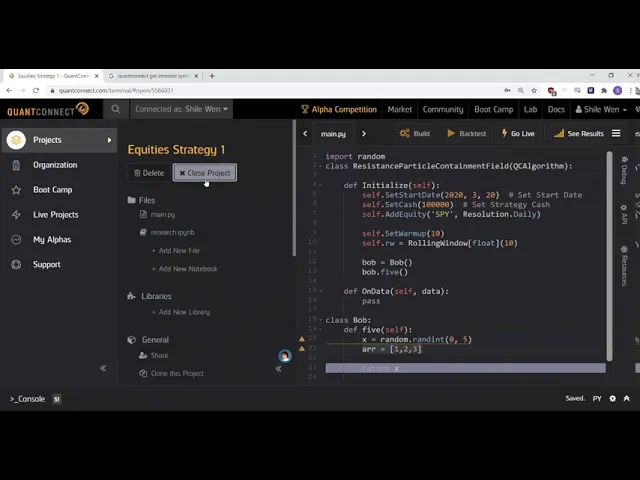Viewport: 640px width, 480px height.
Task: Open the search magnifier icon
Action: pos(116,109)
